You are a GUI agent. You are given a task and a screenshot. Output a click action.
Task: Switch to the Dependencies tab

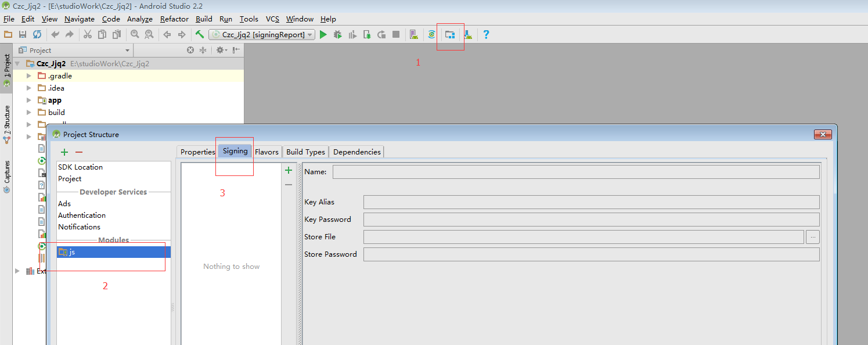(357, 152)
